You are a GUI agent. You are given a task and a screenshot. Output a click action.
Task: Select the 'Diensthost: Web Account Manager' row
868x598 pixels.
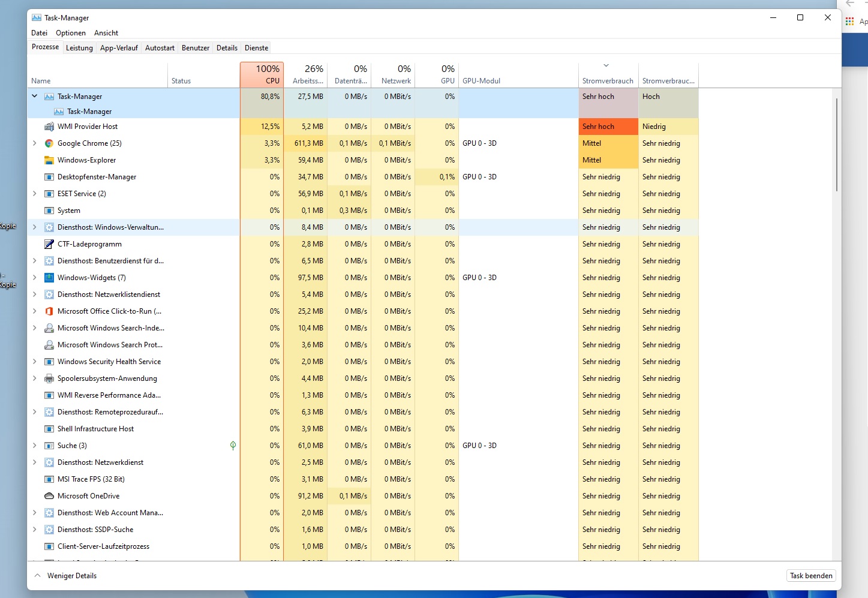(x=362, y=513)
